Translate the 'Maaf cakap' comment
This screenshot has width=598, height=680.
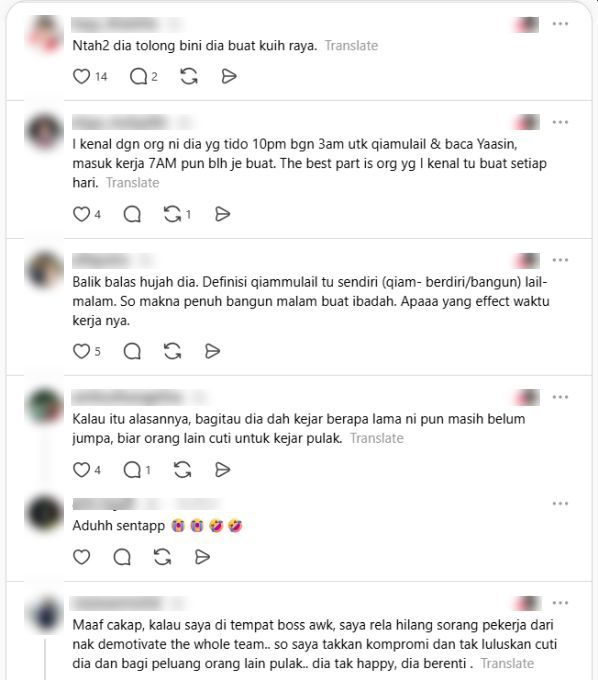coord(507,664)
